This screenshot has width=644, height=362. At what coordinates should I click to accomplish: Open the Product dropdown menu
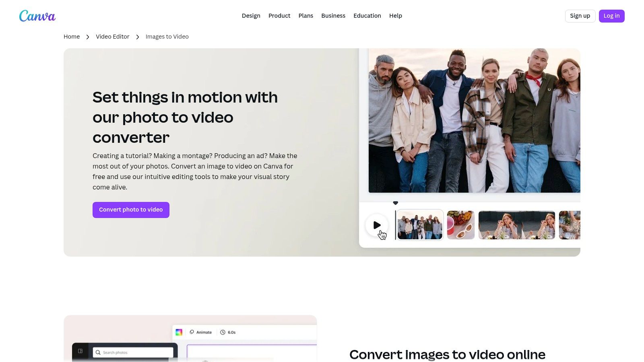tap(279, 16)
